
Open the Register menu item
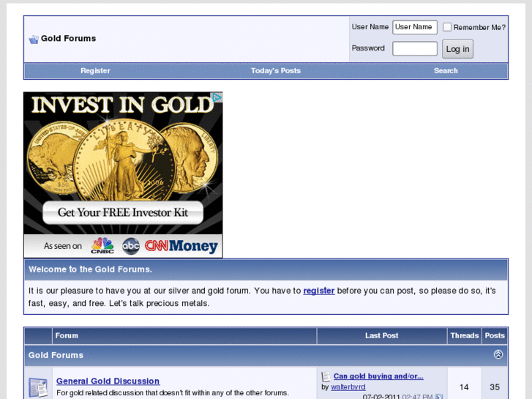pos(95,70)
